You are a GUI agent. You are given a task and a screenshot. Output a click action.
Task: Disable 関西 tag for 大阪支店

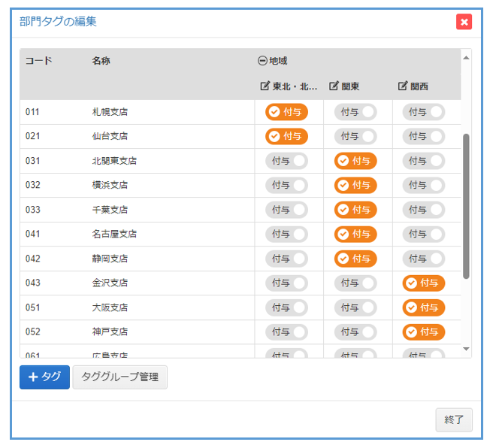(x=423, y=307)
